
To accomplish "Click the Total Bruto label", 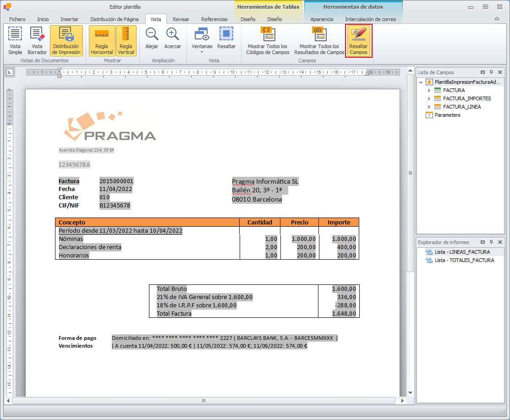I will pos(172,289).
